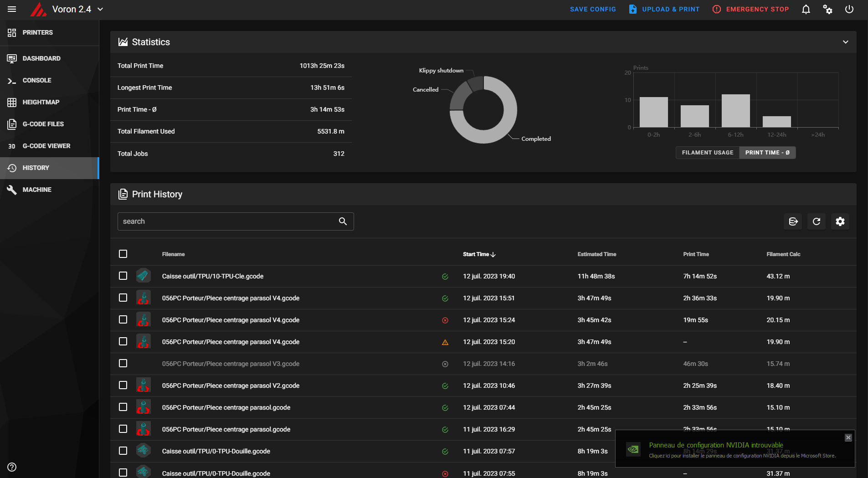Refresh the print history list
Screen dimensions: 868x478
[817, 221]
